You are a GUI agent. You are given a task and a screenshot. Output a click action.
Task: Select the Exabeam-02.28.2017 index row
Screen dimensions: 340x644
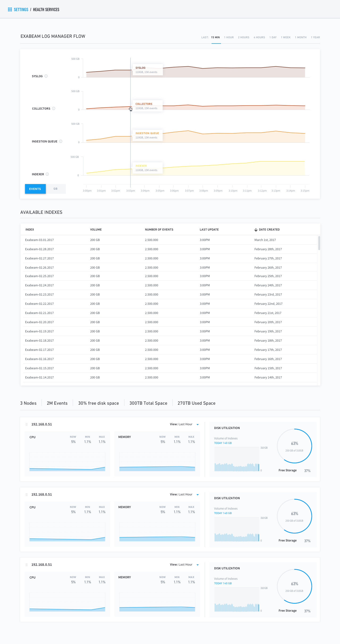click(170, 249)
